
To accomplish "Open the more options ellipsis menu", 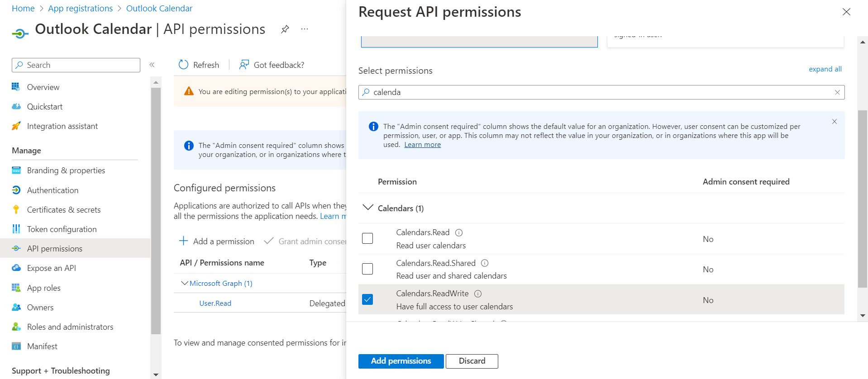I will pos(305,29).
